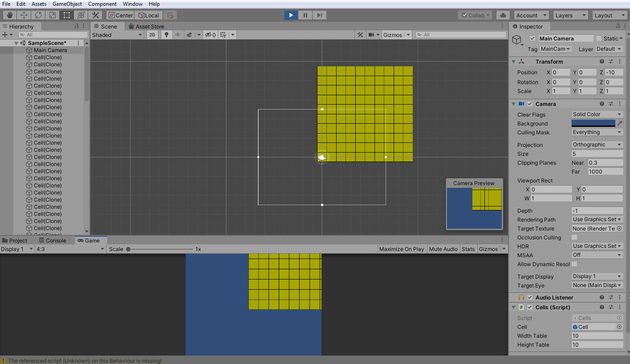The width and height of the screenshot is (630, 364).
Task: Open Scene view component tools icon
Action: coord(360,35)
